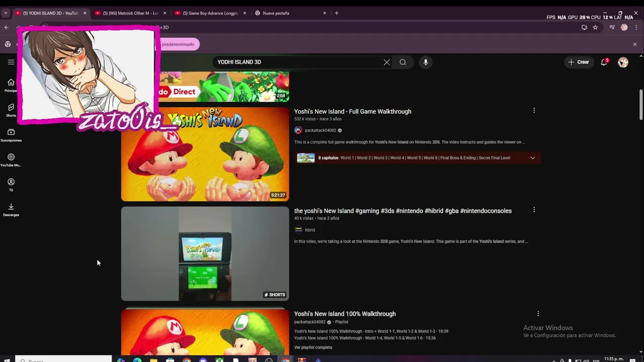Viewport: 644px width, 362px height.
Task: Open options menu for 100% Walkthrough playlist
Action: click(538, 314)
